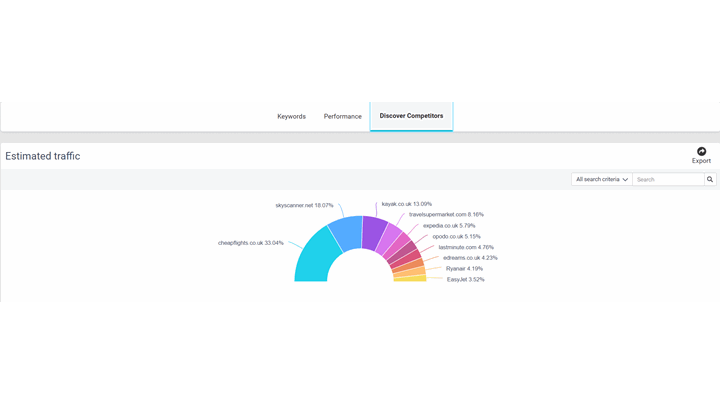This screenshot has width=720, height=405.
Task: Click the magnifier search icon
Action: point(710,180)
